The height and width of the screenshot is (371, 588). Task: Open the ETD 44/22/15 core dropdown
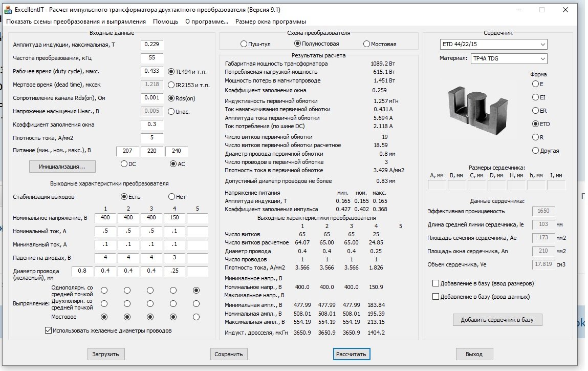pos(493,45)
